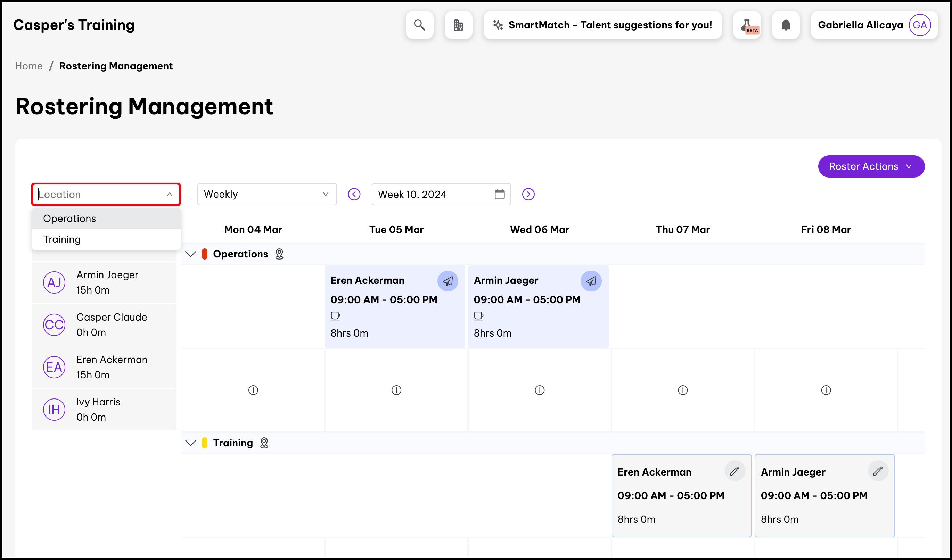This screenshot has width=952, height=560.
Task: Select Operations from location list
Action: click(x=69, y=219)
